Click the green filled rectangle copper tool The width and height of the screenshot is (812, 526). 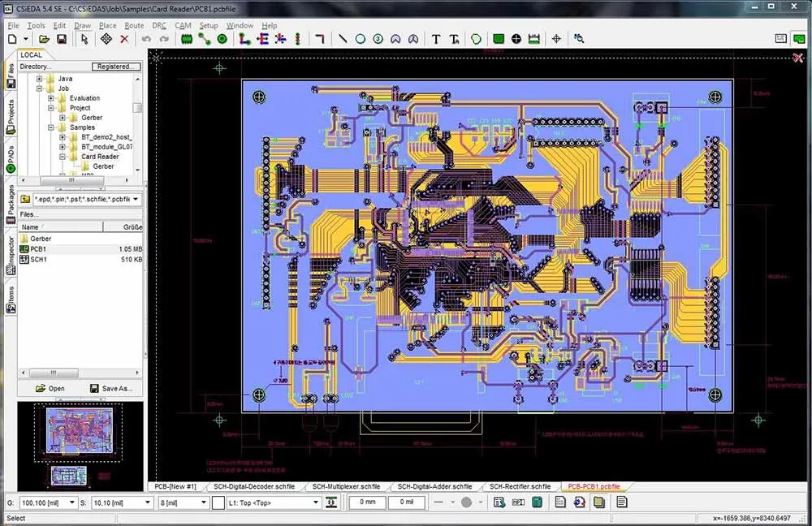click(499, 39)
